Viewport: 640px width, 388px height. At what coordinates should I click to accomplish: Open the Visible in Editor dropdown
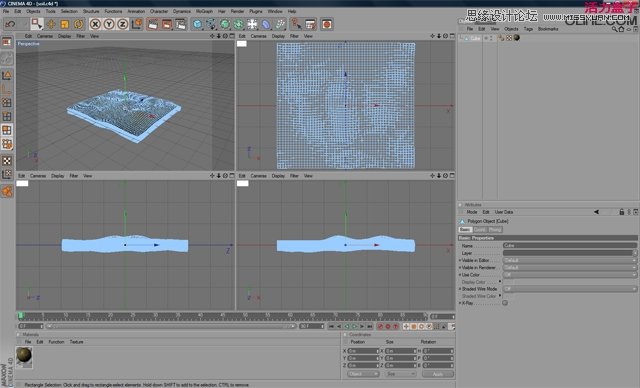[570, 260]
